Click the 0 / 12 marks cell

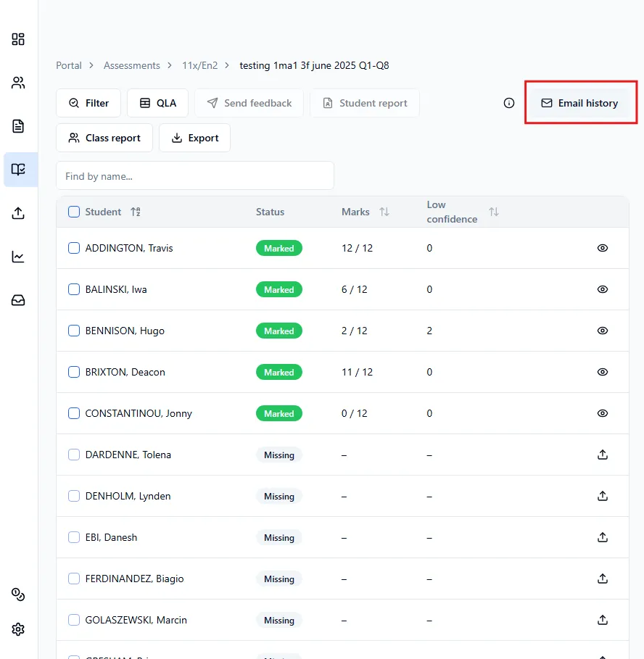click(355, 413)
